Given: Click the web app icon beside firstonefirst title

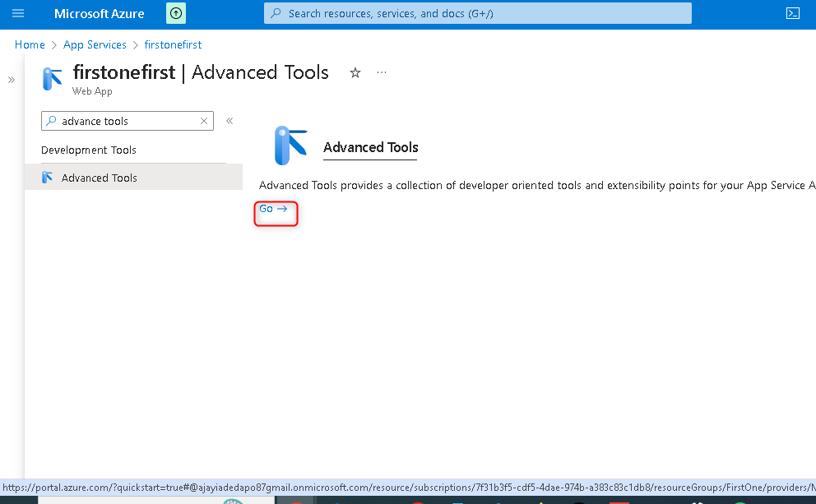Looking at the screenshot, I should (x=52, y=79).
